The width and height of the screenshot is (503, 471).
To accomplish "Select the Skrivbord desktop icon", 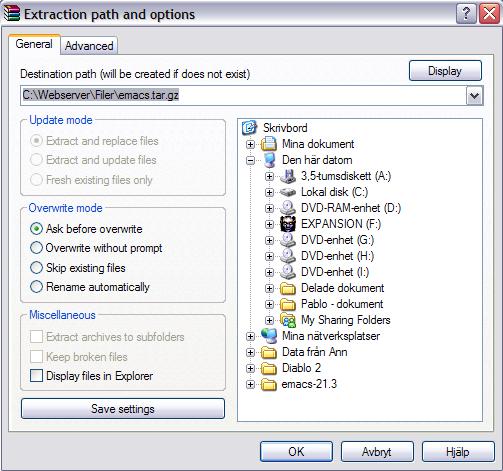I will (x=249, y=128).
